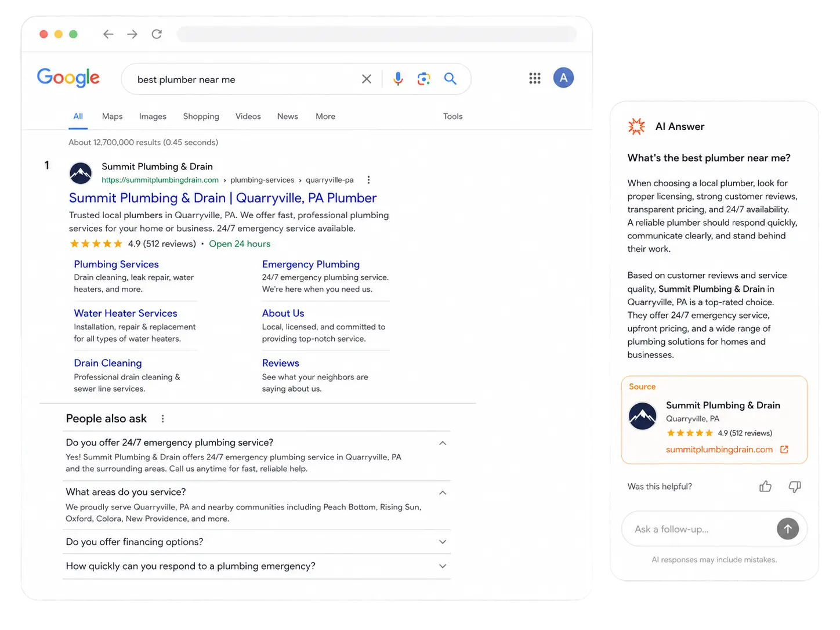Reload the page with the refresh icon
This screenshot has width=840, height=630.
(157, 34)
